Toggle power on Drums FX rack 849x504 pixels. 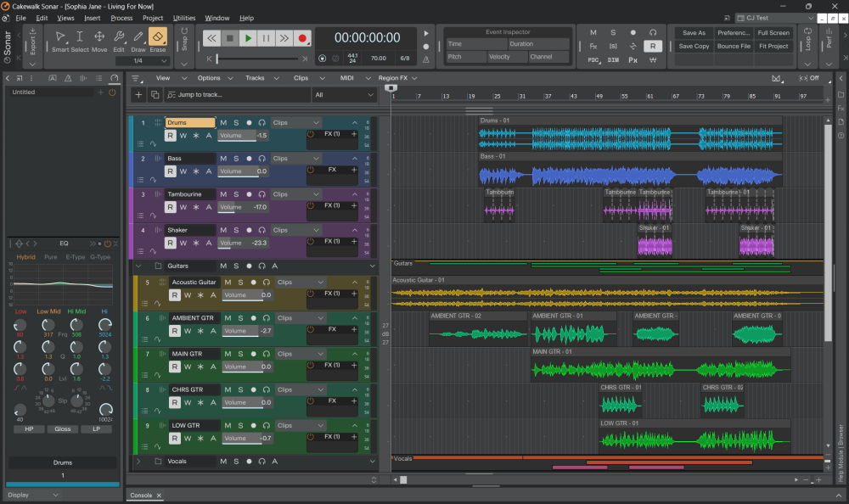(311, 134)
